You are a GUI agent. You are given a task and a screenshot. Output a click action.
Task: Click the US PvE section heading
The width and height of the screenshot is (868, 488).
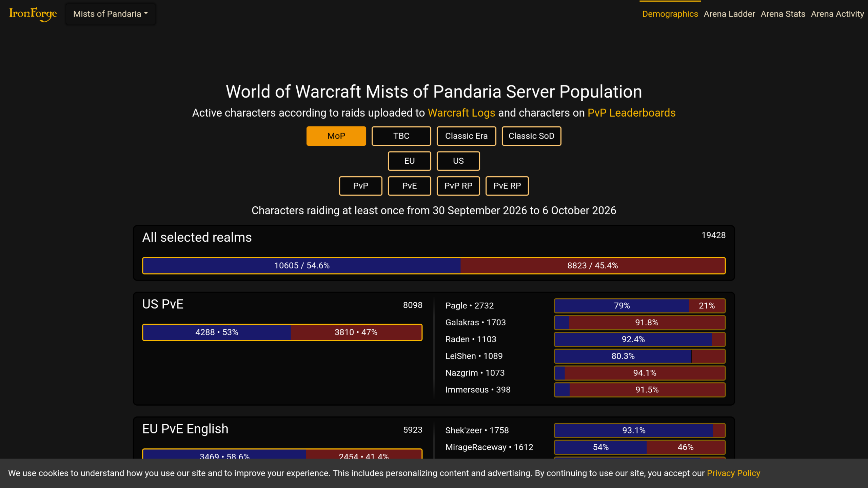[x=163, y=304]
